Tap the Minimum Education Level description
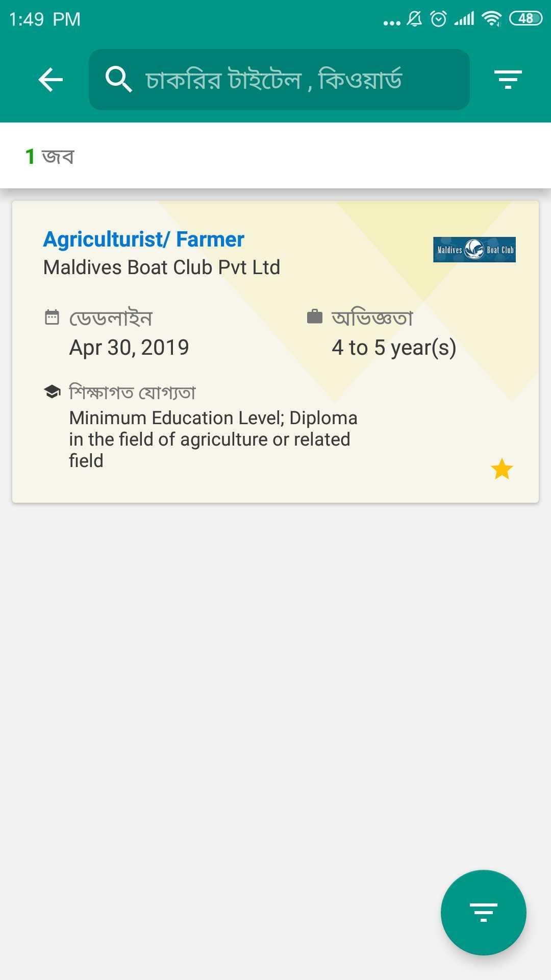This screenshot has width=551, height=980. (213, 439)
